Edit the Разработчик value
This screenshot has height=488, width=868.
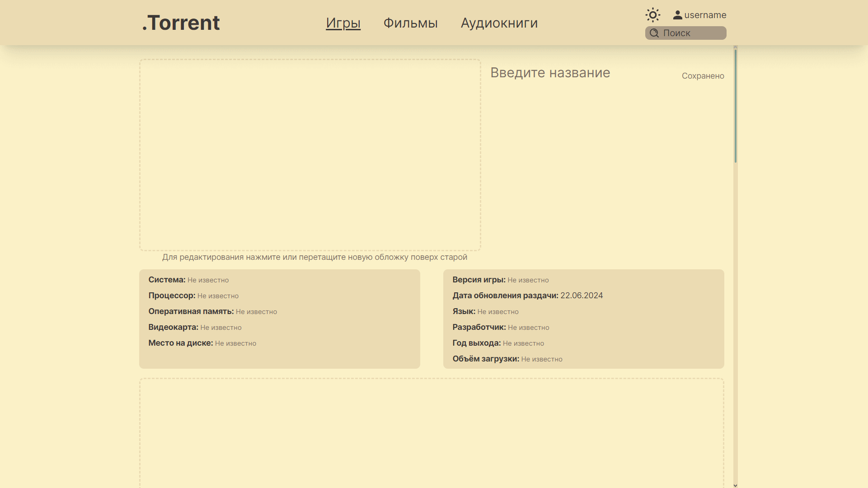pos(528,328)
